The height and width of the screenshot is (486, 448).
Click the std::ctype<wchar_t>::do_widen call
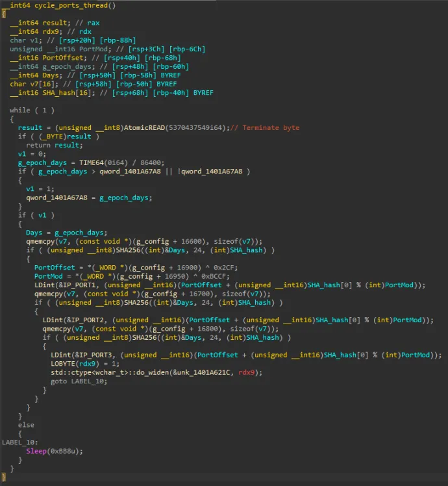110,372
